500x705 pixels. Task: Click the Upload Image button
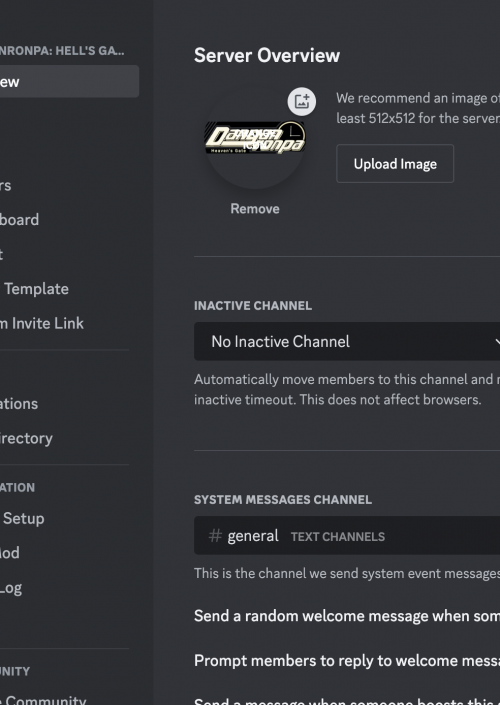(x=395, y=164)
